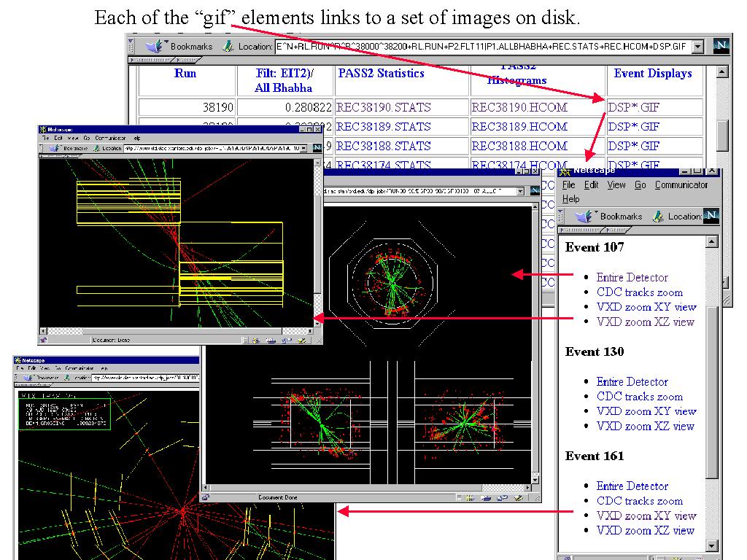Viewport: 747px width, 560px height.
Task: Click Location URL field in Run table window
Action: point(481,46)
